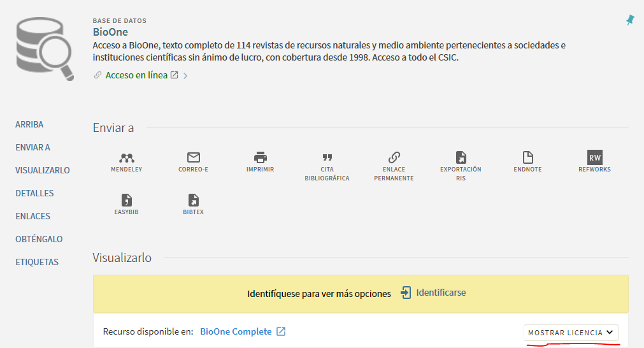This screenshot has height=348, width=644.
Task: Get the Enlace Permanente link
Action: point(394,166)
